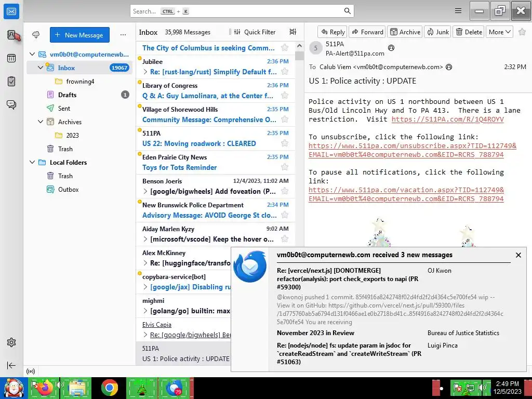Open 511PA sender contact icon
The image size is (532, 399).
point(391,48)
